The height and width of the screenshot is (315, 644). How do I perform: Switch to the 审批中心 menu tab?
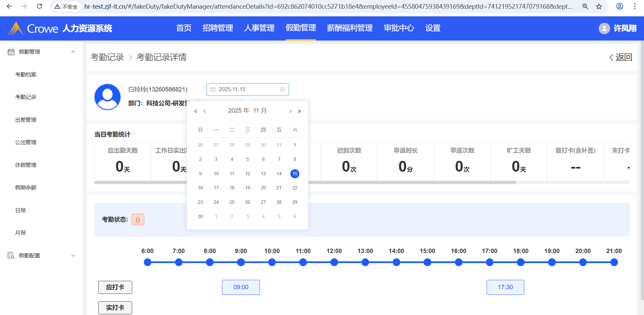pos(398,28)
